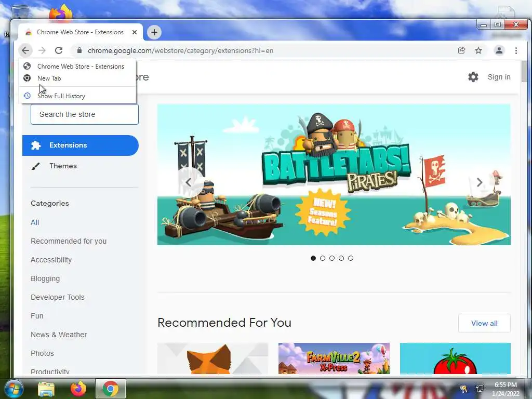The height and width of the screenshot is (399, 532).
Task: Open Web Store settings gear
Action: [473, 77]
